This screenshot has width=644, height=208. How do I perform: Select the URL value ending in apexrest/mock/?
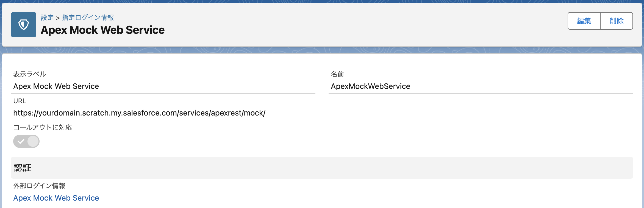point(139,113)
